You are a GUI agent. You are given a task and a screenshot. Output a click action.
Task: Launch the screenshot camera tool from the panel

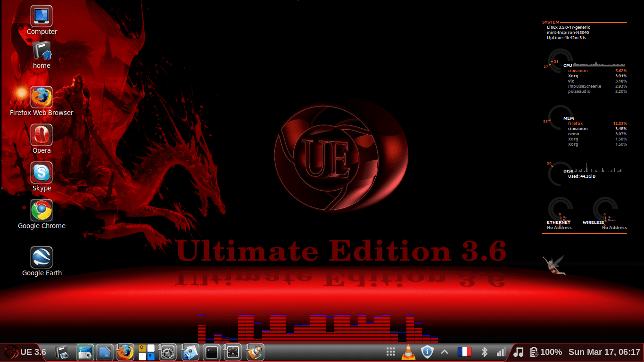click(86, 352)
